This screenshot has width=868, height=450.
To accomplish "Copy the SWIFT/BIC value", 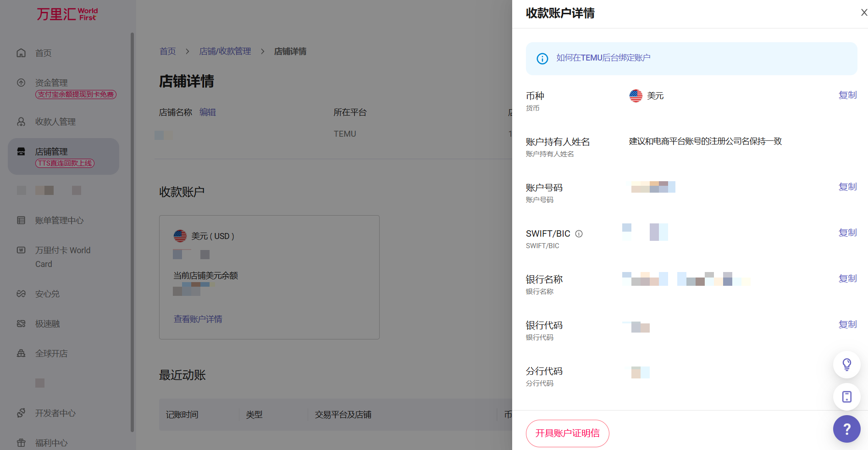I will pyautogui.click(x=847, y=233).
